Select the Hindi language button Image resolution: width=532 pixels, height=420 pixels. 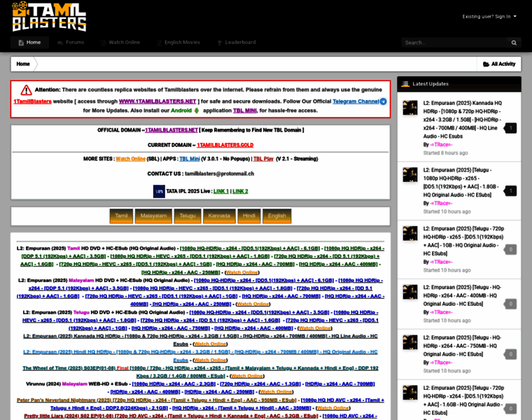(249, 216)
